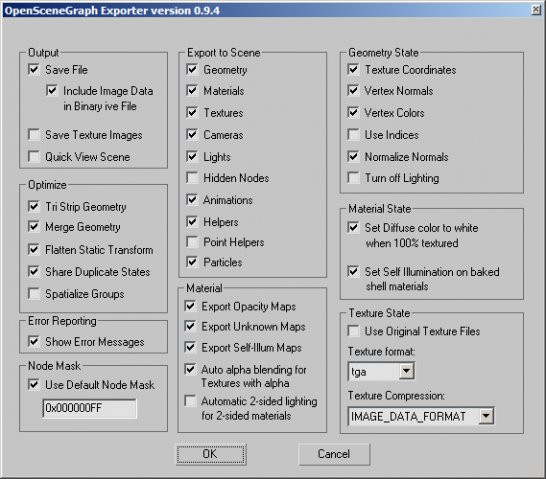Enable Point Helpers export
This screenshot has width=546, height=479.
(x=192, y=242)
